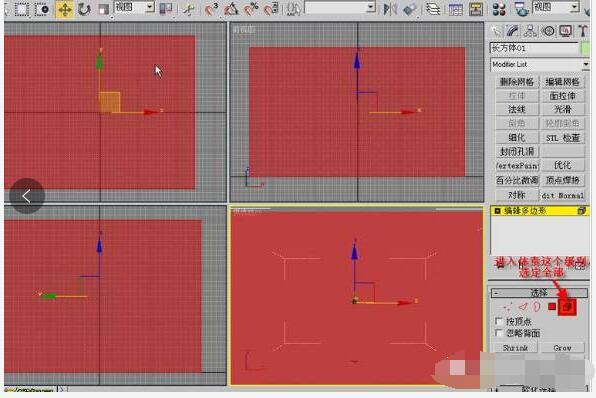Click the 法线 modifier button

[x=517, y=109]
